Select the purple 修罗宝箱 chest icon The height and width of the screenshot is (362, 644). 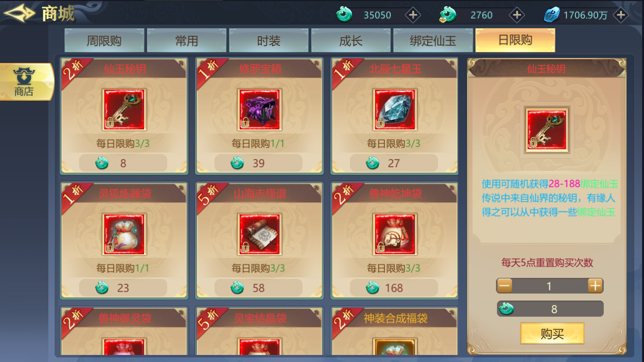[x=259, y=110]
